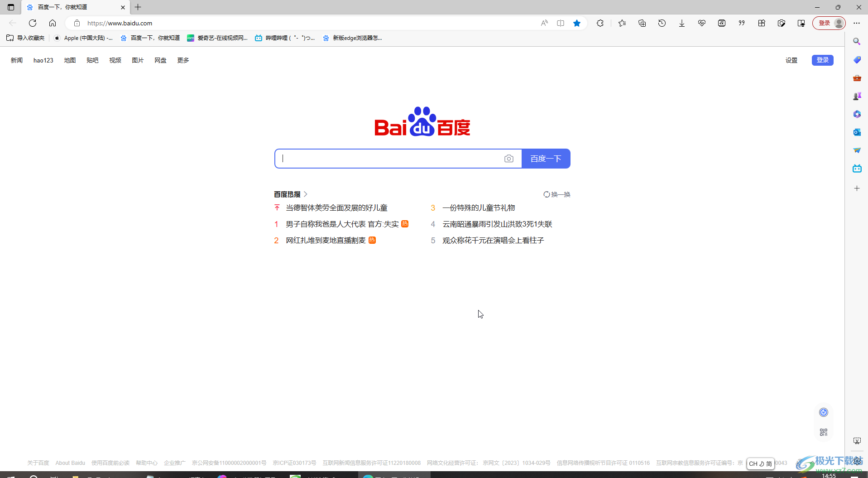Open a new tab with plus button

point(138,7)
